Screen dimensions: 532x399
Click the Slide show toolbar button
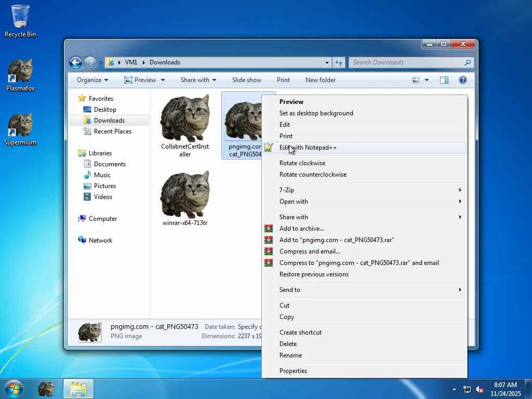click(247, 80)
